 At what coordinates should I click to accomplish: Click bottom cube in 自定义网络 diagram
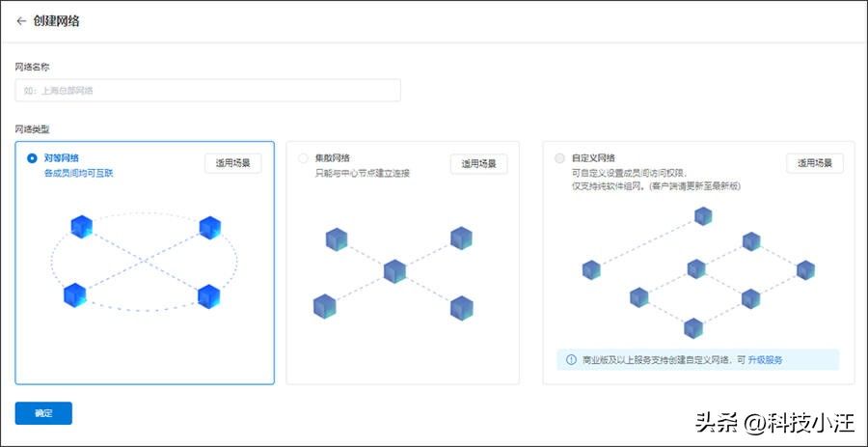coord(693,328)
